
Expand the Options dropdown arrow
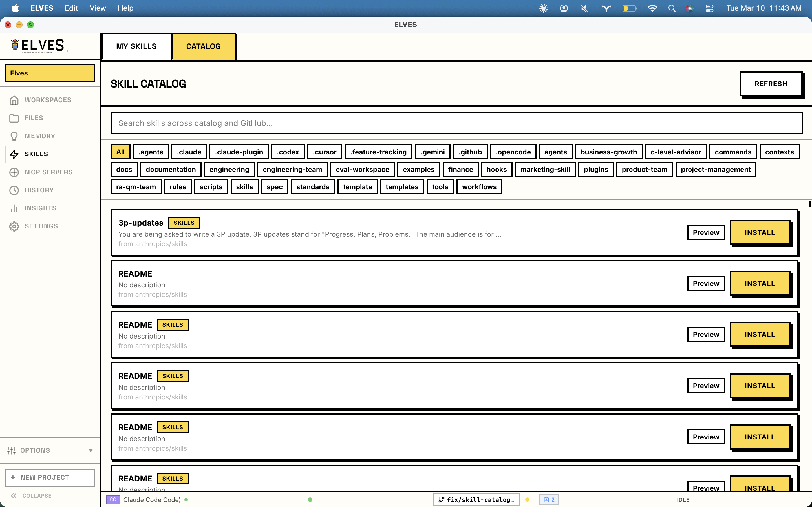point(91,450)
